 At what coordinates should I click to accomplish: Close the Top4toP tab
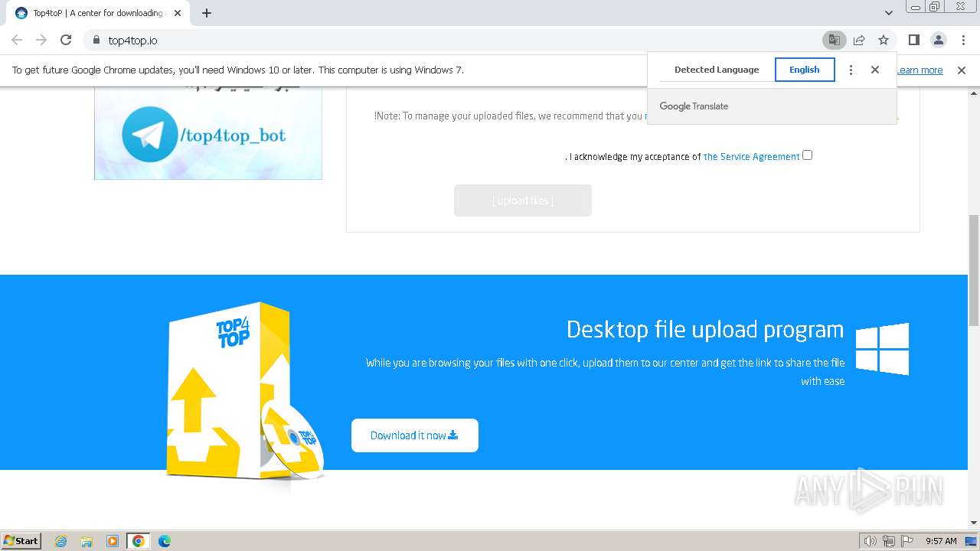pyautogui.click(x=178, y=13)
